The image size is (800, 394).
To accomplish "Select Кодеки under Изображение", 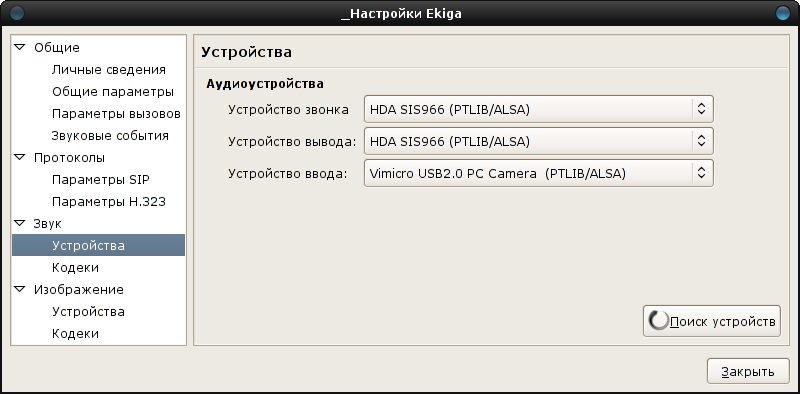I will (x=75, y=333).
